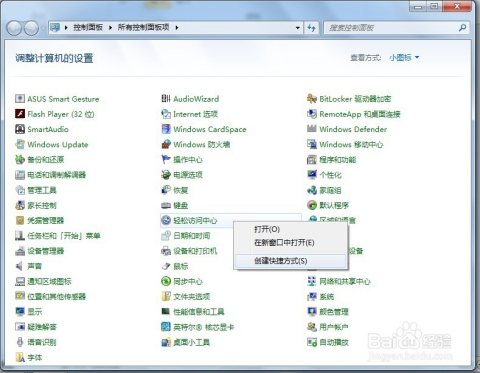Click the Forward navigation arrow button
Image resolution: width=480 pixels, height=373 pixels.
32,28
